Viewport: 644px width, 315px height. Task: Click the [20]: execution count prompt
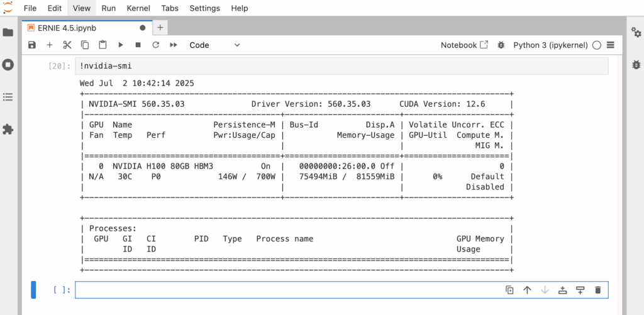point(60,66)
